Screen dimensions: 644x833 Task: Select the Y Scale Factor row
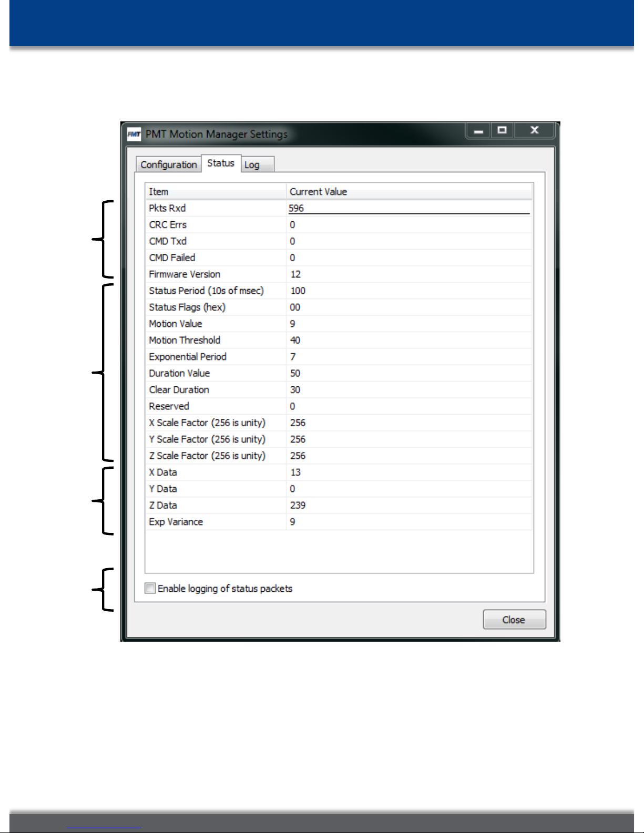coord(339,439)
